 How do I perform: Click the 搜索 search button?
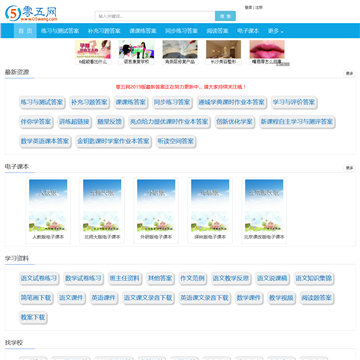(x=225, y=16)
